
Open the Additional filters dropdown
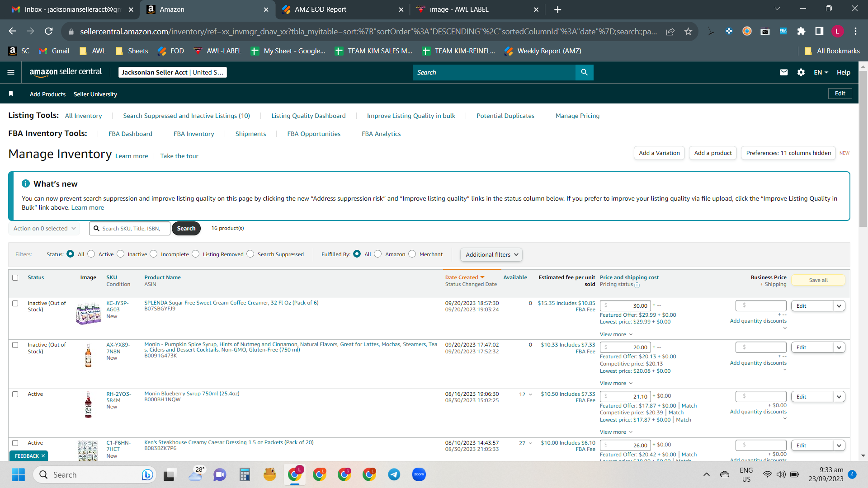tap(491, 254)
